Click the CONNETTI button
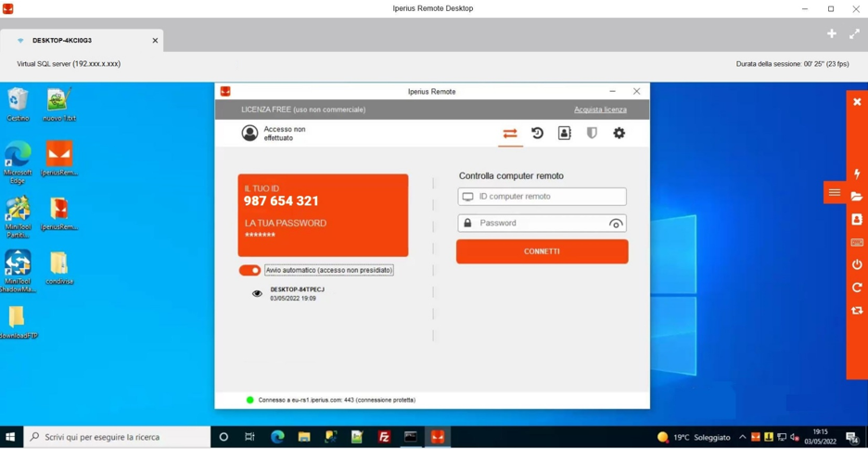Image resolution: width=868 pixels, height=449 pixels. (542, 251)
